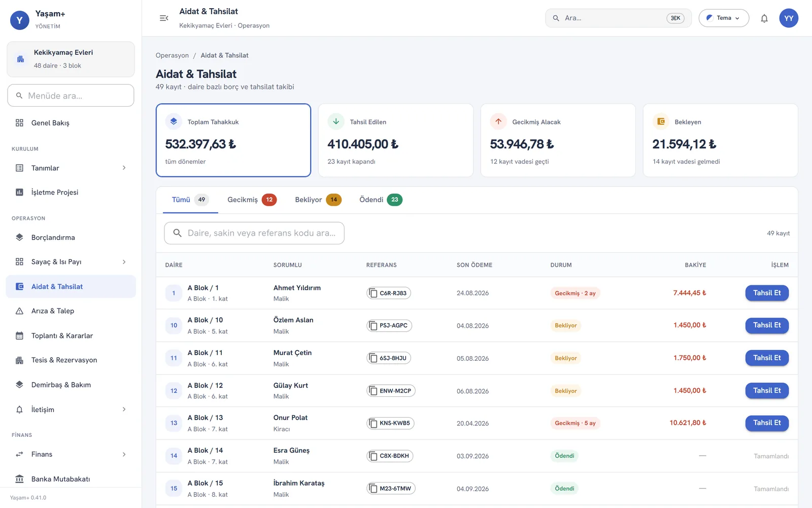This screenshot has height=508, width=812.
Task: Focus the daire, sakin search field
Action: tap(254, 233)
